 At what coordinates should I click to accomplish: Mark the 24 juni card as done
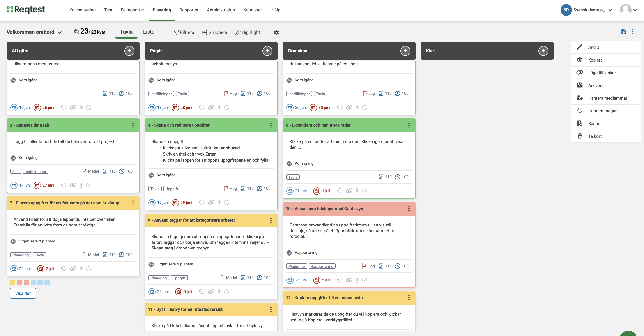(x=227, y=292)
